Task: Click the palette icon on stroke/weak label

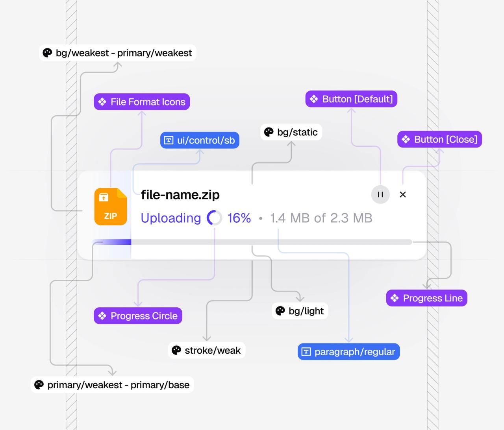Action: [x=176, y=350]
